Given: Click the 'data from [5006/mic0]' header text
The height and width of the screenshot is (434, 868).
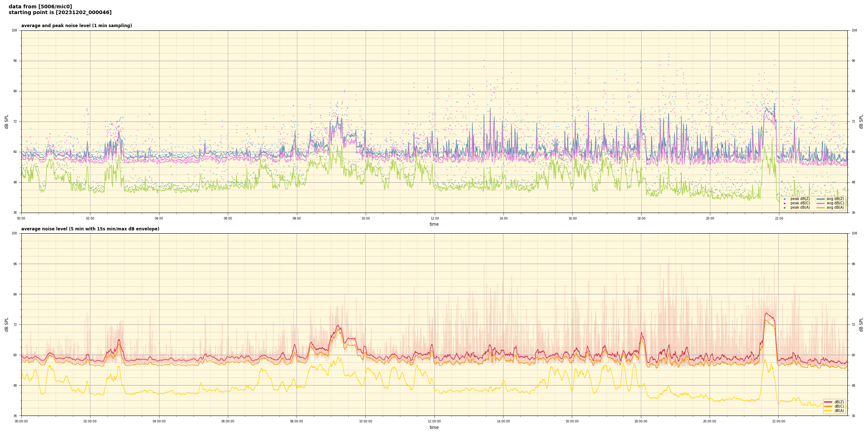Looking at the screenshot, I should click(x=40, y=7).
